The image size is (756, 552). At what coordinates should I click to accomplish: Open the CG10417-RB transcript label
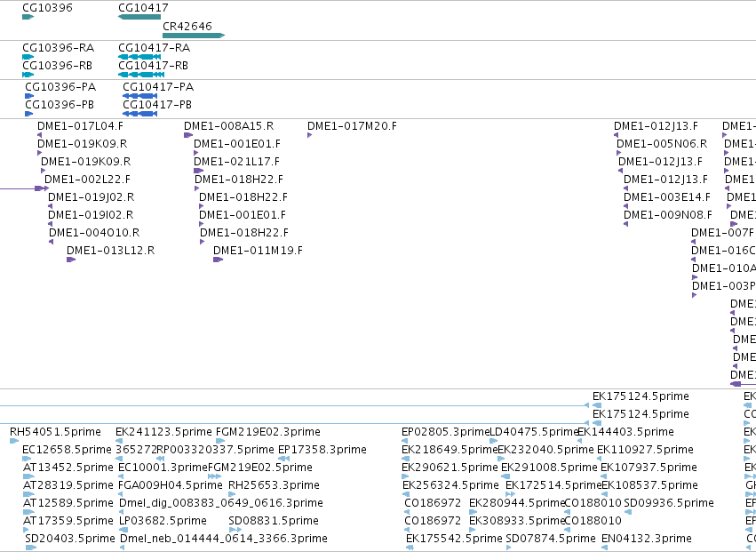[154, 66]
